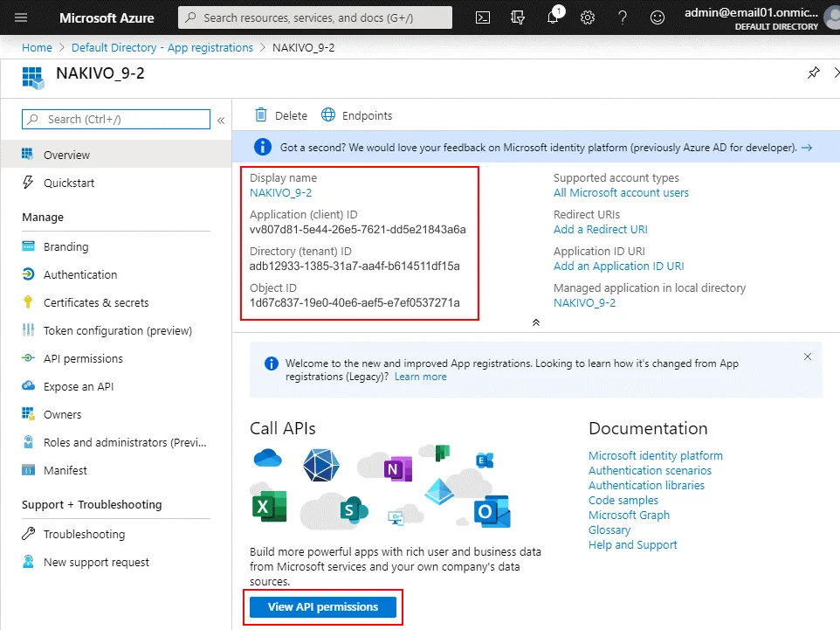Collapse the Essentials section with the double chevron
Viewport: 840px width, 630px height.
[x=534, y=322]
